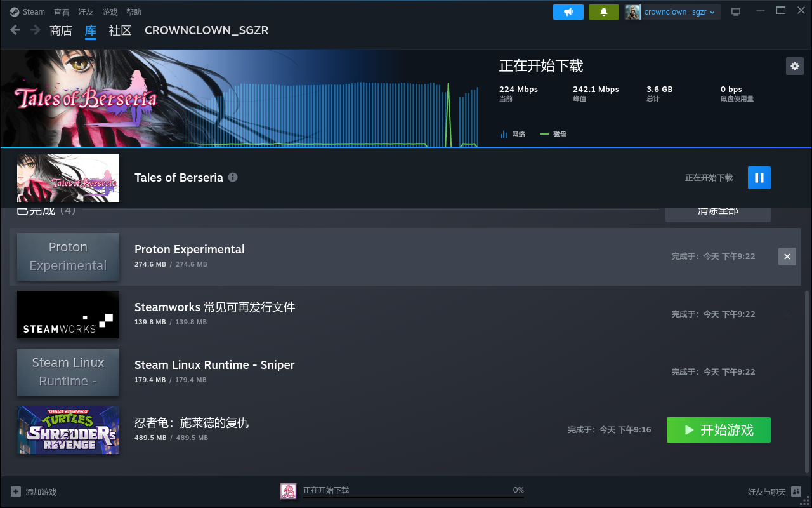Expand the crownclown_sgzr account dropdown

point(679,12)
